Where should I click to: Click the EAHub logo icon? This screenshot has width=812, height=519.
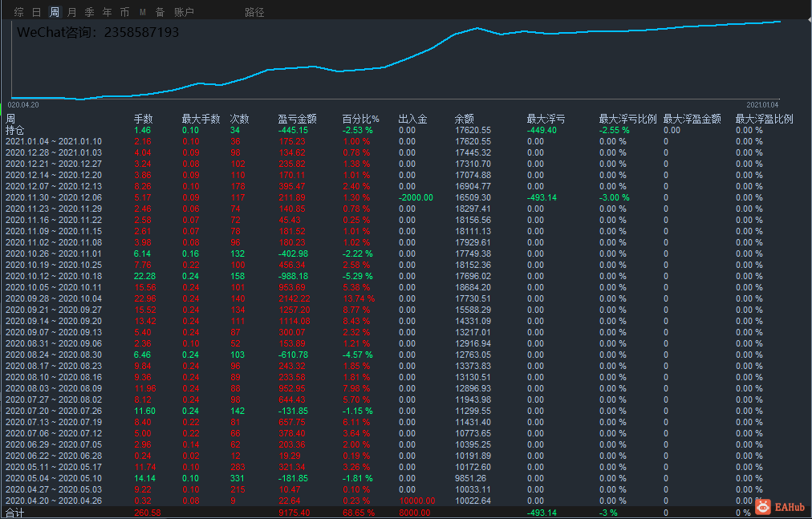[x=763, y=506]
